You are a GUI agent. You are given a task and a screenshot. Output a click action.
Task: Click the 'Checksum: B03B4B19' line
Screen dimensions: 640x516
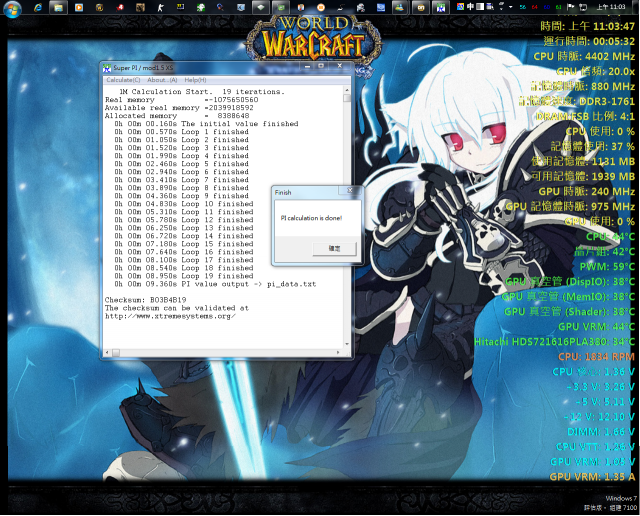click(x=145, y=300)
